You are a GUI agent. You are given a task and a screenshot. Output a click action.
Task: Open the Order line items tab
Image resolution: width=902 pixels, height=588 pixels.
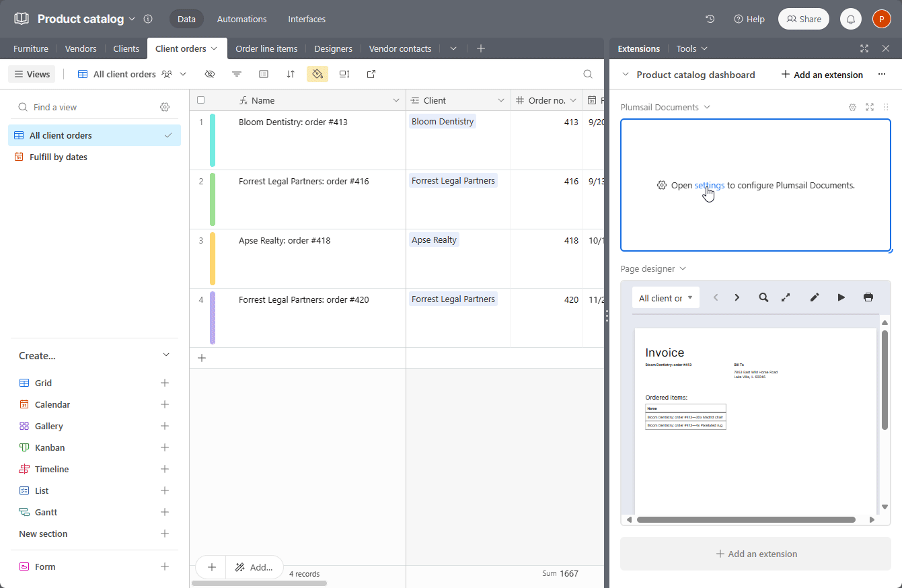(266, 48)
